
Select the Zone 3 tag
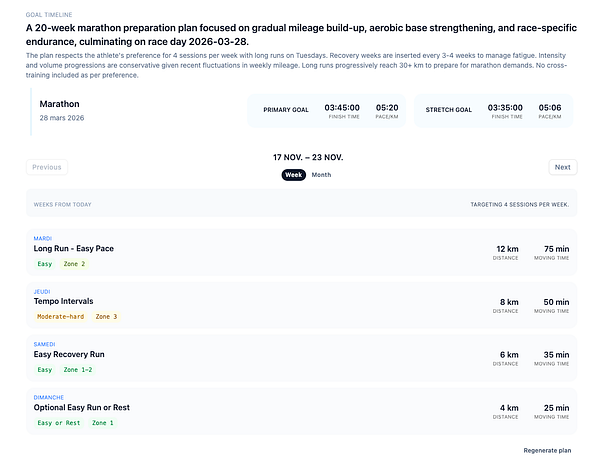point(106,317)
